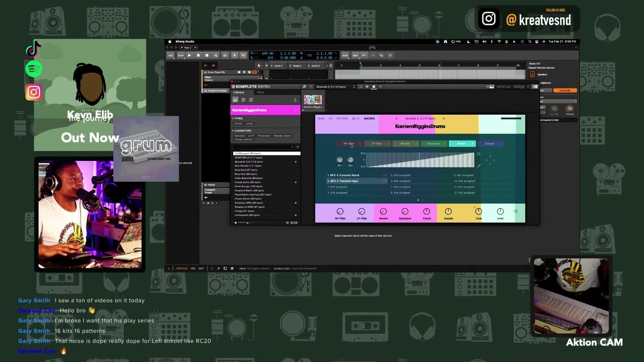Filter by the Drums type tag
This screenshot has height=362, width=644.
(x=238, y=123)
